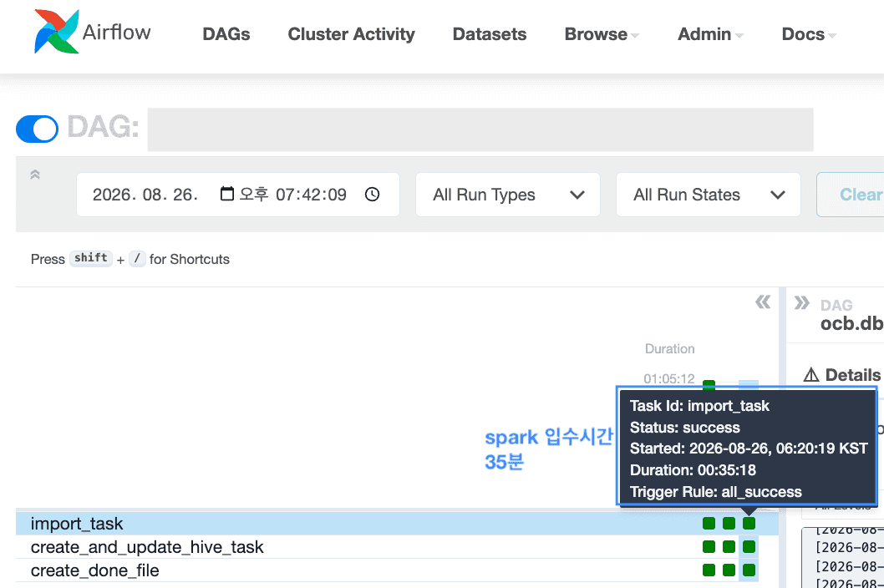Click the Airflow pinwheel logo
884x588 pixels.
pos(56,32)
